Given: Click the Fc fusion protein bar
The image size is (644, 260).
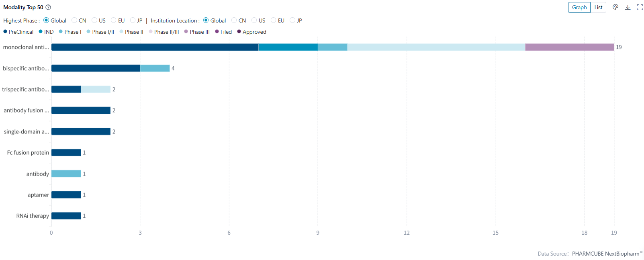Looking at the screenshot, I should 66,152.
